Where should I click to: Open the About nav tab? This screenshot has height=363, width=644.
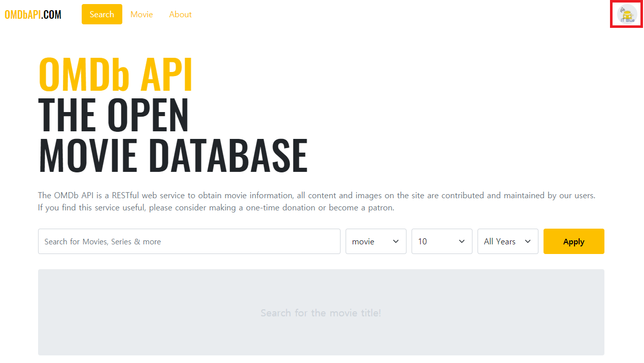click(180, 14)
